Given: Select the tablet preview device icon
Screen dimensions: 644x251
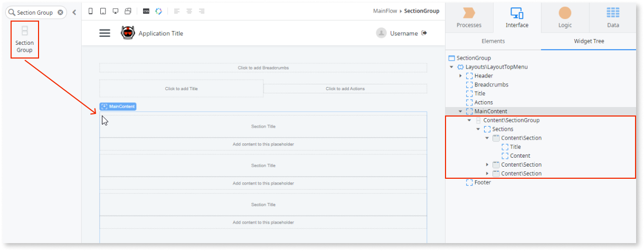Looking at the screenshot, I should point(103,11).
